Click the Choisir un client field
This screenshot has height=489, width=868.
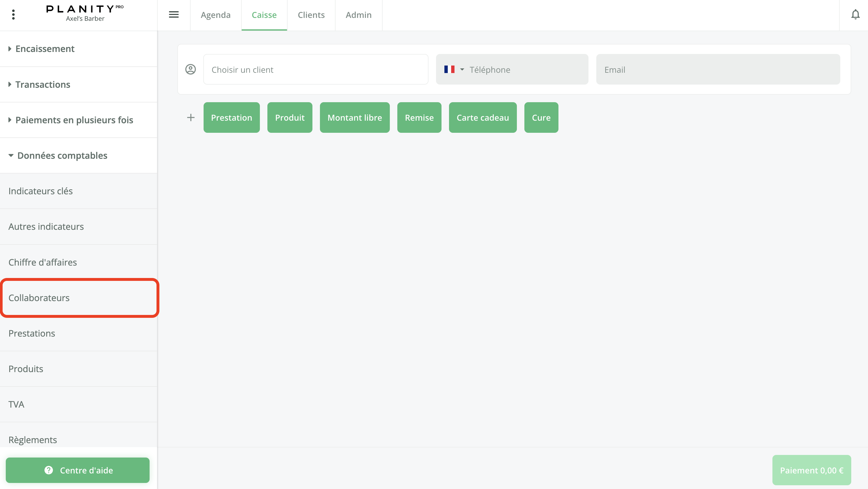click(x=316, y=69)
